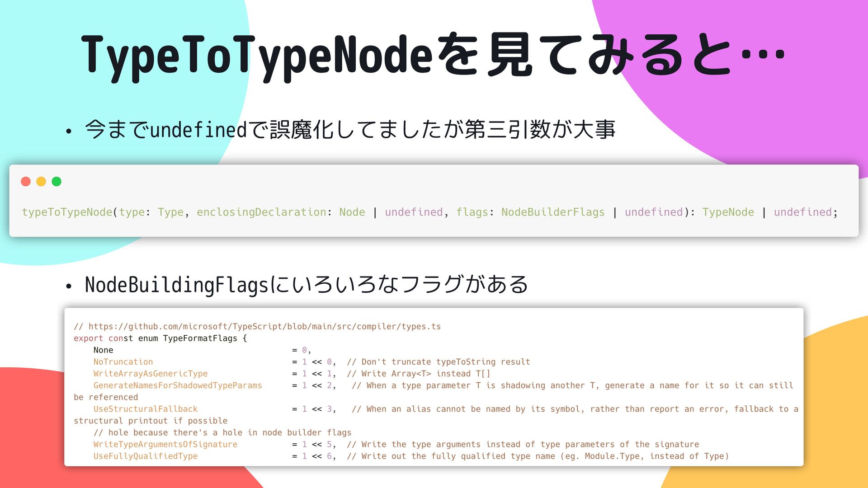Click the WriteTypeArgumentsOfSignature enum member
The width and height of the screenshot is (868, 488).
165,444
